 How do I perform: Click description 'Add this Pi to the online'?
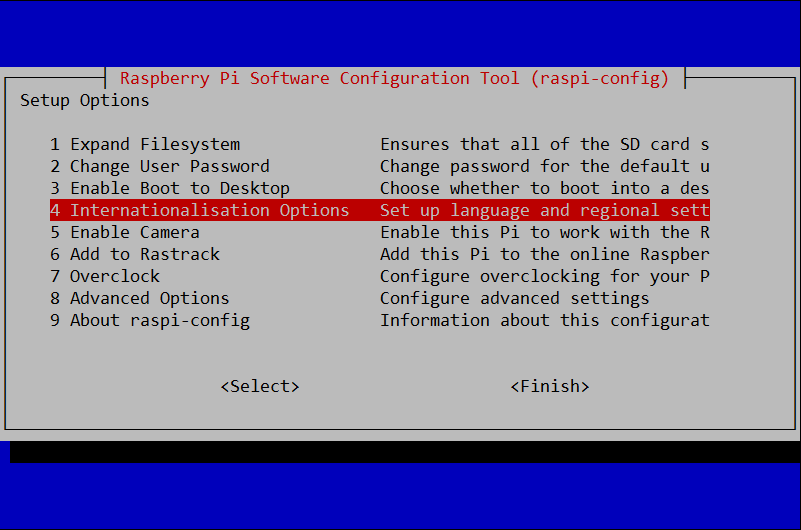(505, 254)
